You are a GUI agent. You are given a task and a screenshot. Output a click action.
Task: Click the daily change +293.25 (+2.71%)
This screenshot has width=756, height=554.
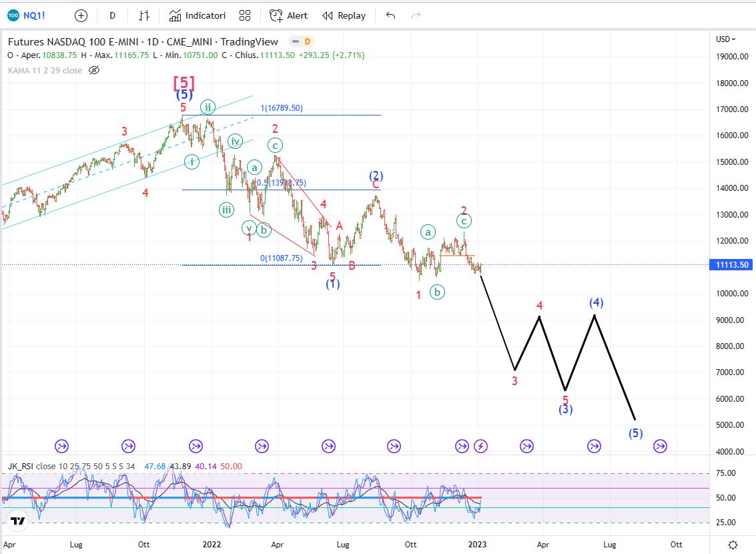(x=332, y=55)
